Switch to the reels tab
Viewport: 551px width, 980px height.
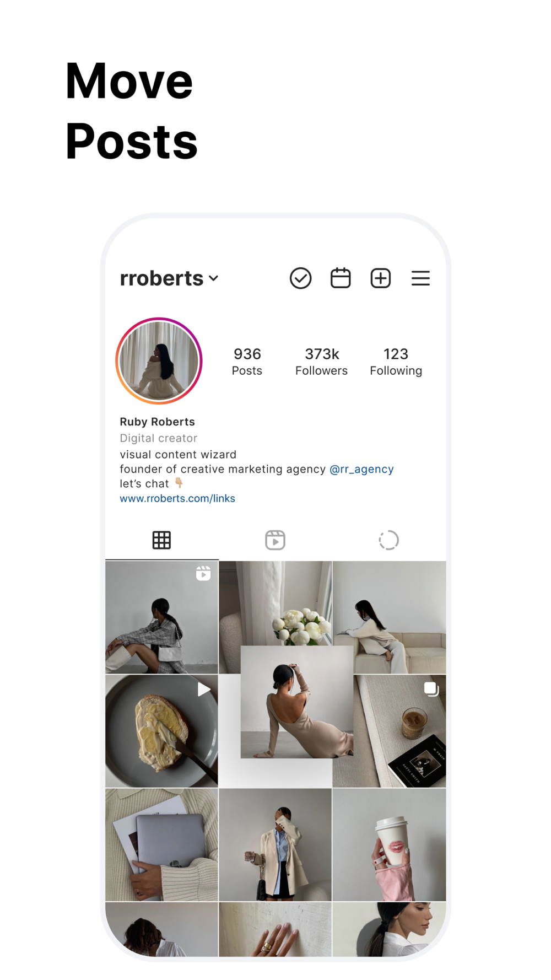coord(275,540)
